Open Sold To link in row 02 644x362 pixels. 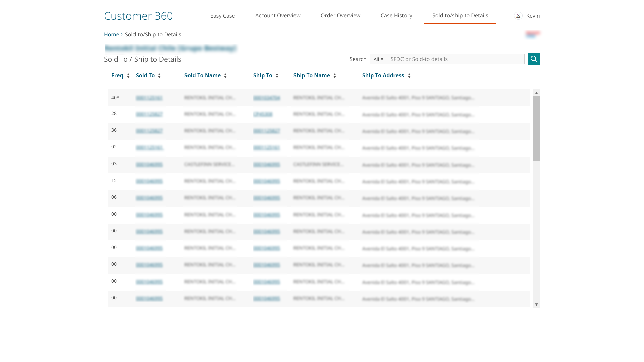pos(150,148)
